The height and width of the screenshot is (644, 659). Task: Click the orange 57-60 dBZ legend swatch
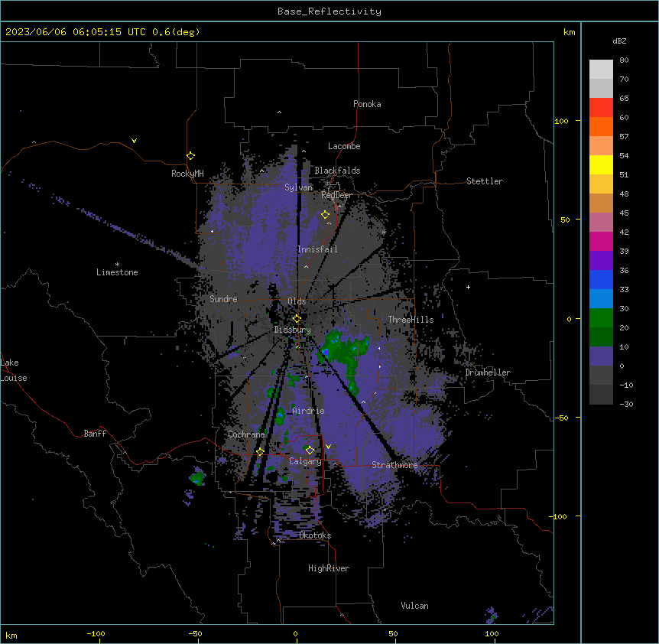pos(601,126)
